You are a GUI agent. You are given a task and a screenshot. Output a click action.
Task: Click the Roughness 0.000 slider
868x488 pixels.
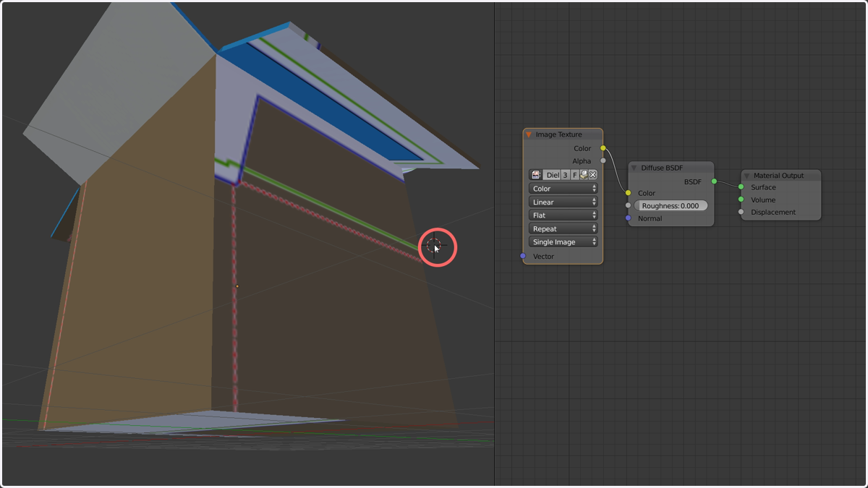(671, 206)
